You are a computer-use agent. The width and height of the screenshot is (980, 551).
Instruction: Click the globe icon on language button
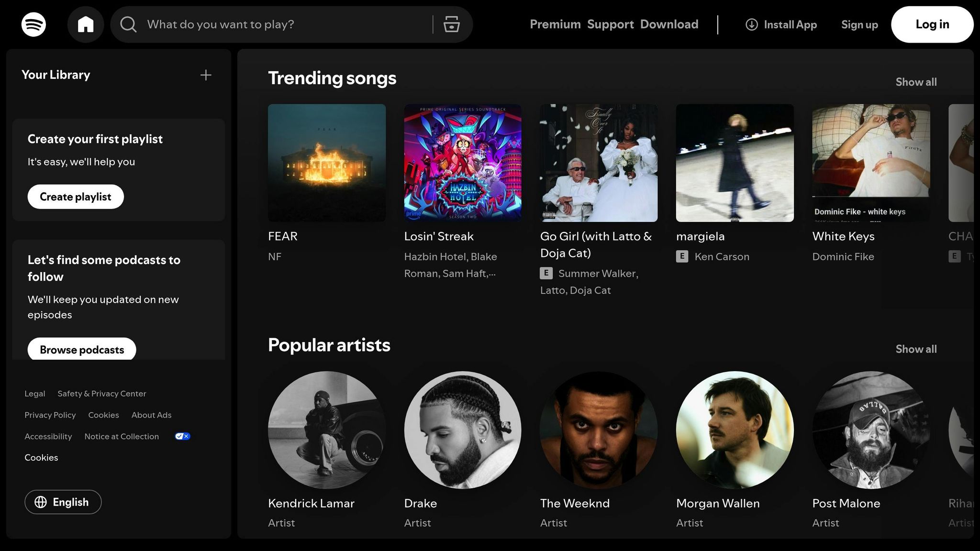[x=41, y=502]
